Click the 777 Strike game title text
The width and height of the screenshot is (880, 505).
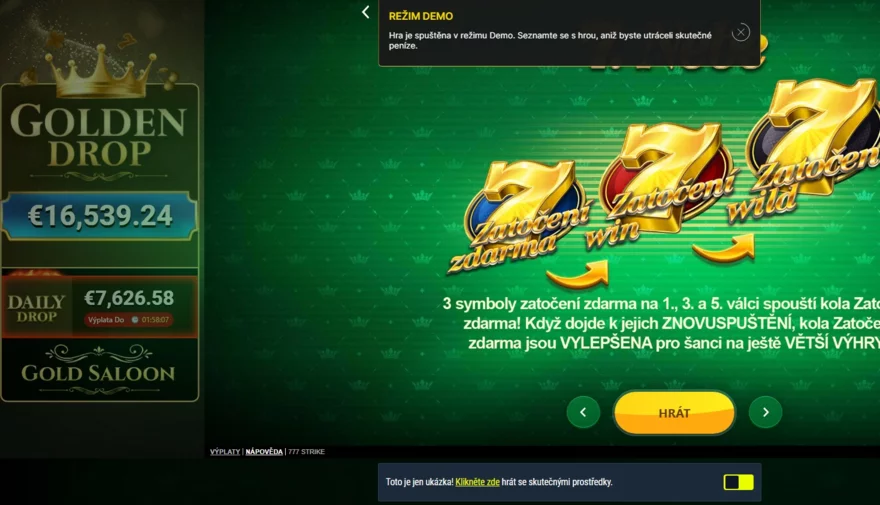(x=306, y=452)
